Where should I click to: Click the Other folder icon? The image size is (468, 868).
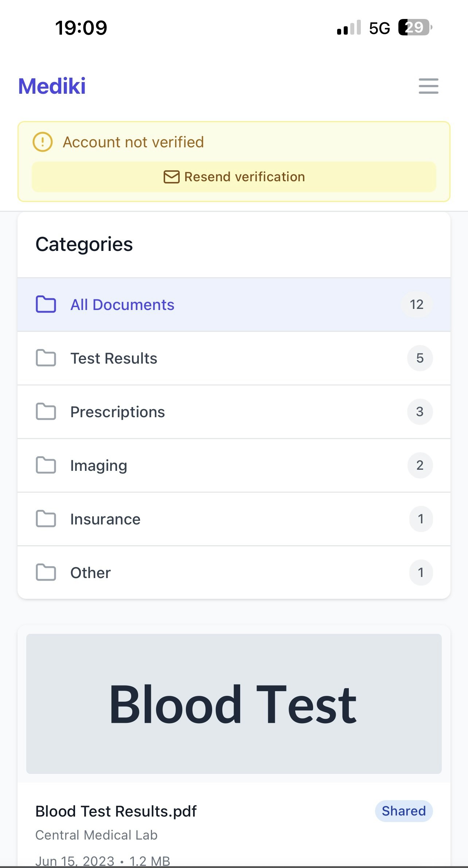point(46,573)
